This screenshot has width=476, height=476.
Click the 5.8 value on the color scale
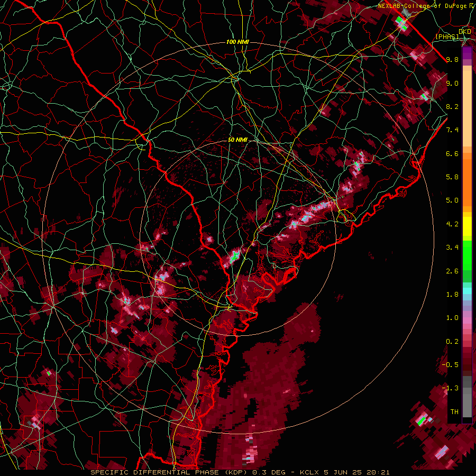click(x=452, y=177)
